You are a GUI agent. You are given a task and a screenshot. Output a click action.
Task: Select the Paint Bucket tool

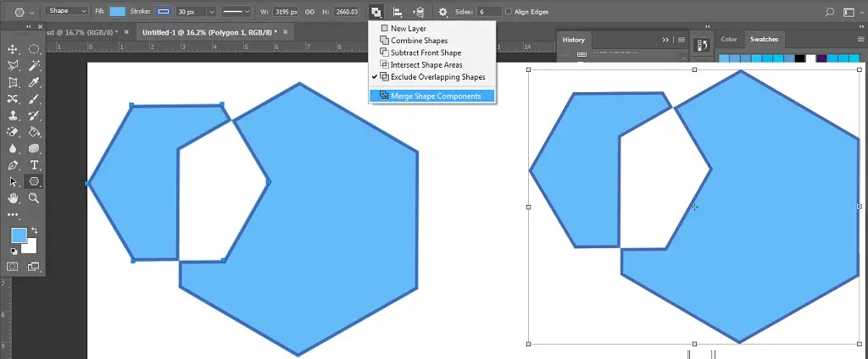coord(34,132)
